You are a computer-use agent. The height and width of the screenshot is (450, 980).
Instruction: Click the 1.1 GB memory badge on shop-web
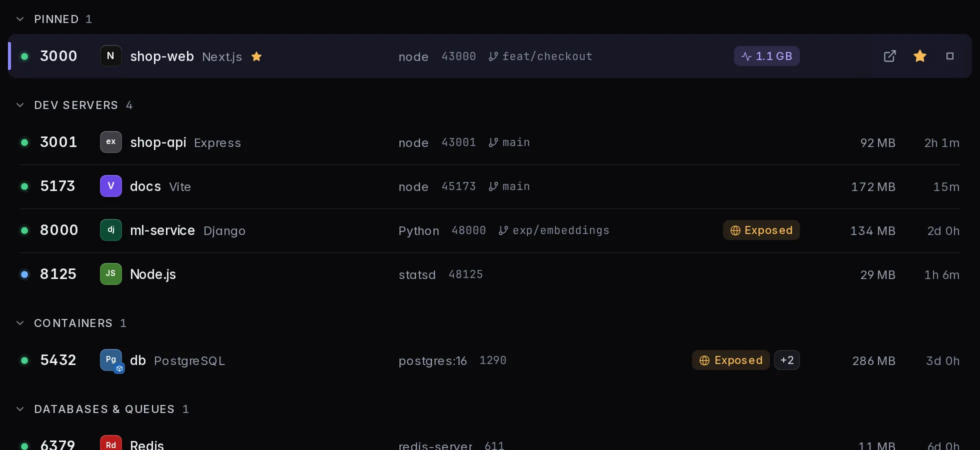coord(767,56)
